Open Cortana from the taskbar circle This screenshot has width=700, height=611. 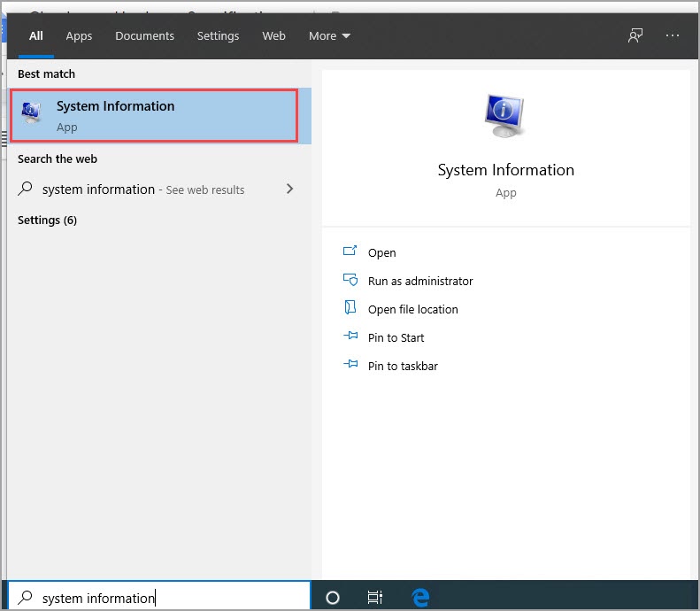click(333, 597)
